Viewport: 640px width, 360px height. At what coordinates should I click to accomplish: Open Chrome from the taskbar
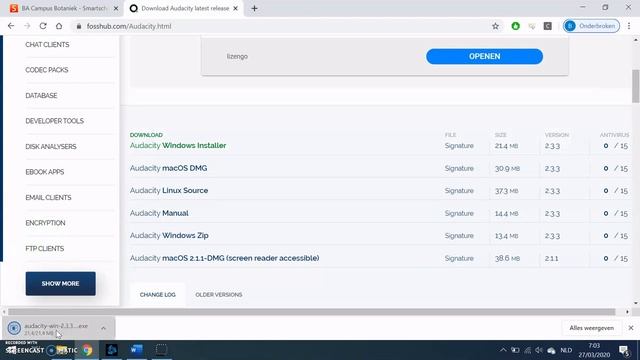pos(87,350)
